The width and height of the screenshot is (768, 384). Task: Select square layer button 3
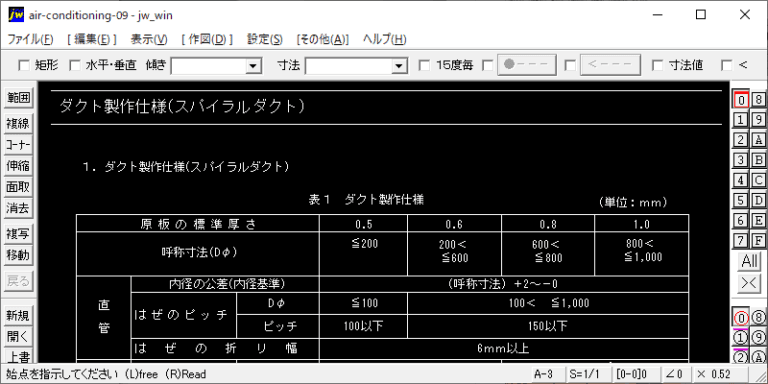[x=741, y=160]
